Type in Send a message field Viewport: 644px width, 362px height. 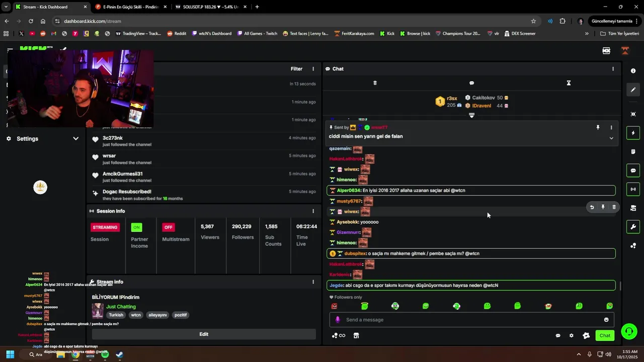coord(471,320)
